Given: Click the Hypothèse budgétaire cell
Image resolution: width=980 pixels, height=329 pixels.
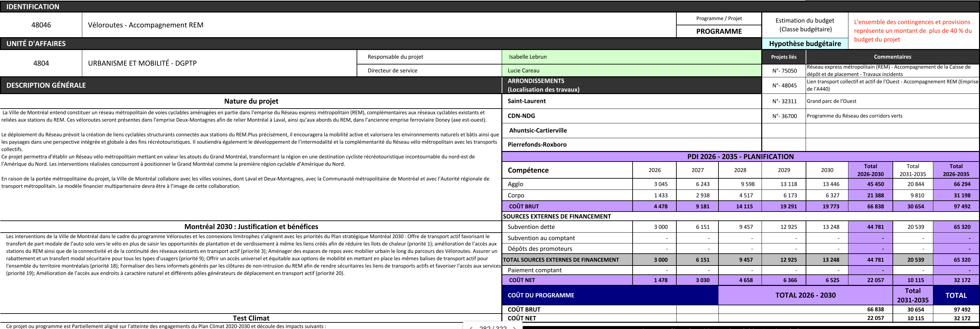Looking at the screenshot, I should point(805,44).
